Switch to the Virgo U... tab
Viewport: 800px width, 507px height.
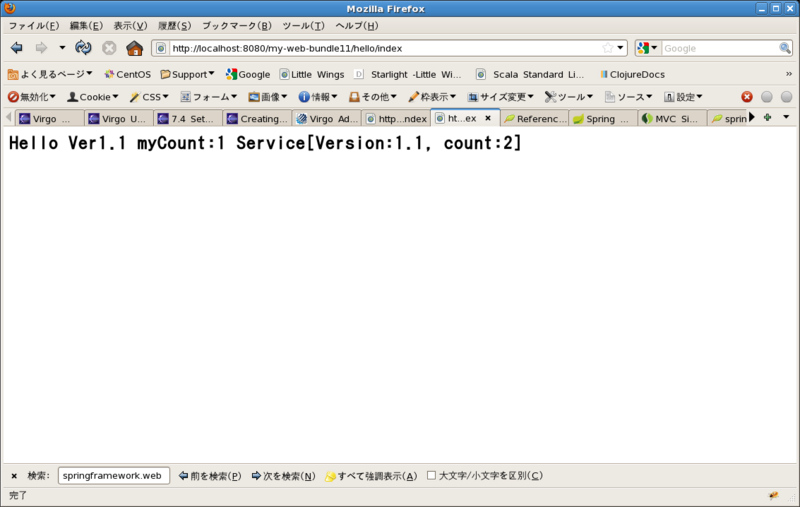[x=119, y=118]
